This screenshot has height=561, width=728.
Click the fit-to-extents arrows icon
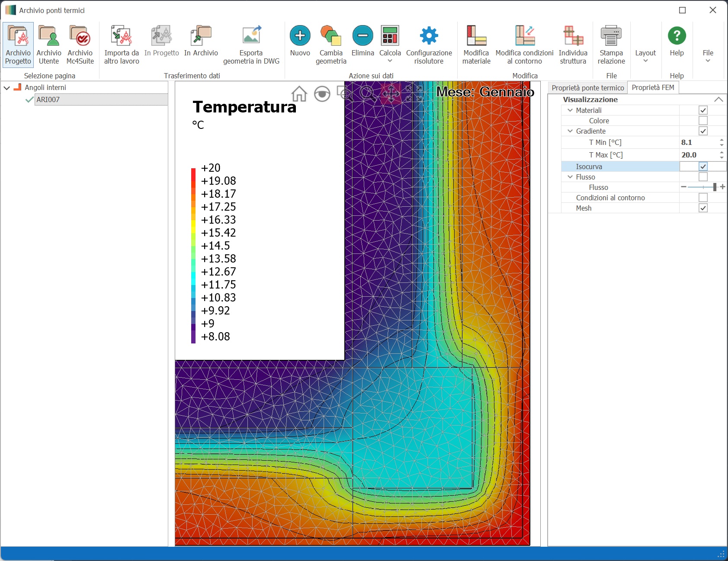point(414,93)
